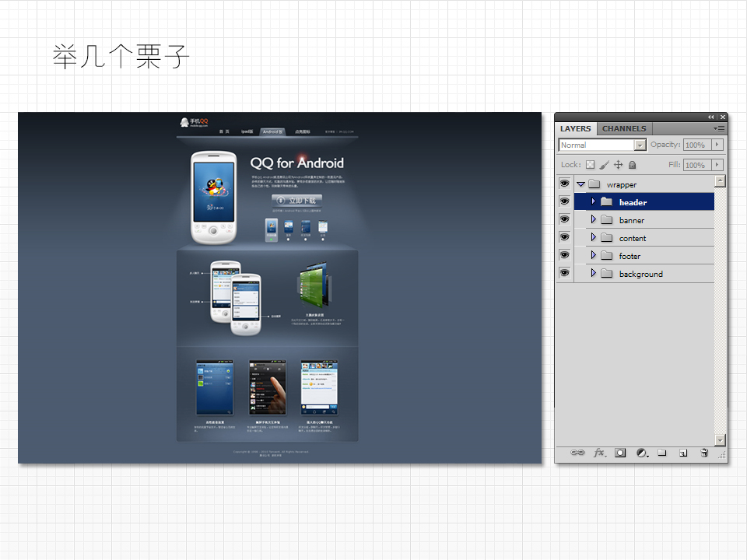Open the Layers panel options menu
Viewport: 747px width, 560px height.
tap(720, 128)
